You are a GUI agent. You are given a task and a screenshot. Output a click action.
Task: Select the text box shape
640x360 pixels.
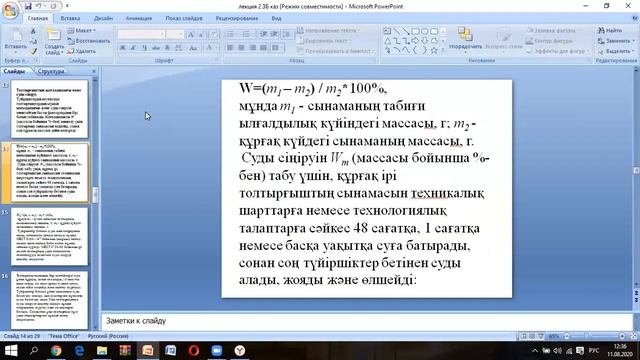(x=387, y=31)
